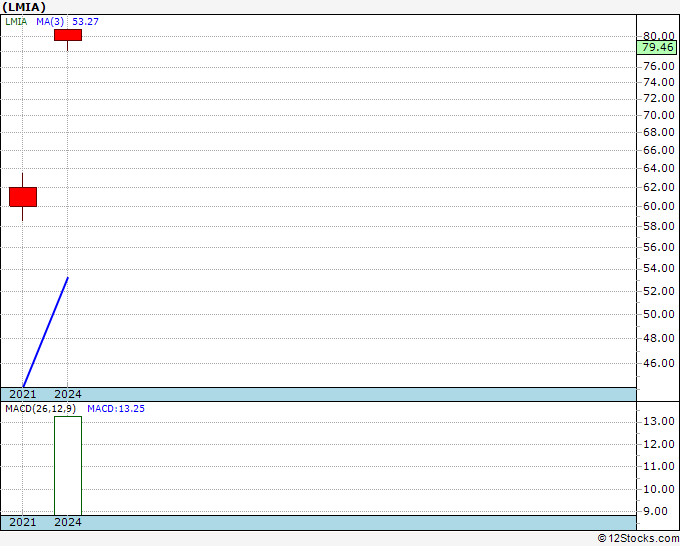Click the green LMIA ticker legend label

coord(16,22)
